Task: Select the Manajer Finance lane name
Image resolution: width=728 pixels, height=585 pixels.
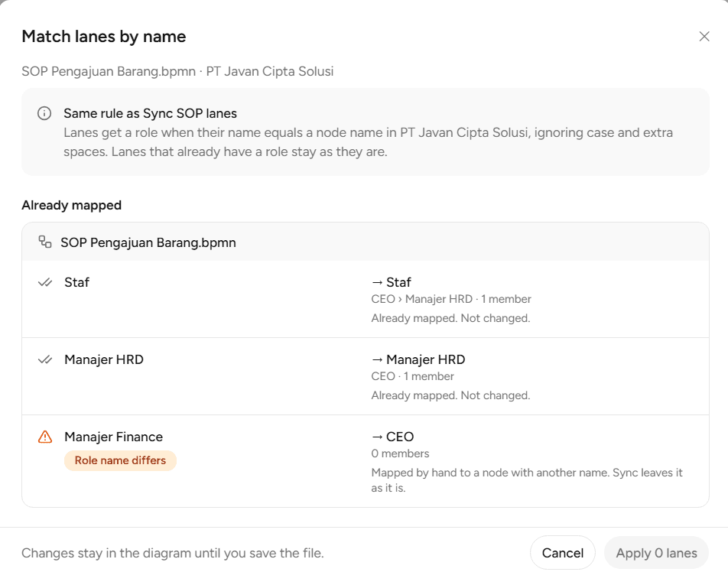Action: (x=114, y=437)
